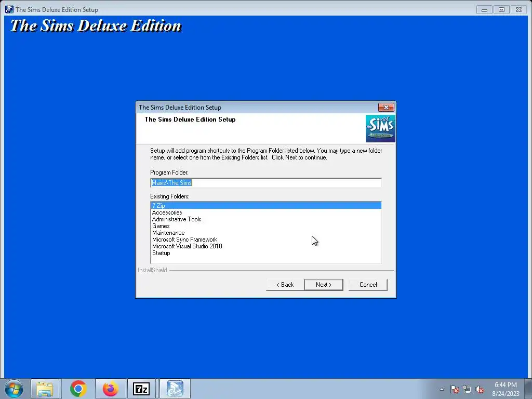Image resolution: width=532 pixels, height=399 pixels.
Task: Click the Next button
Action: [x=323, y=285]
